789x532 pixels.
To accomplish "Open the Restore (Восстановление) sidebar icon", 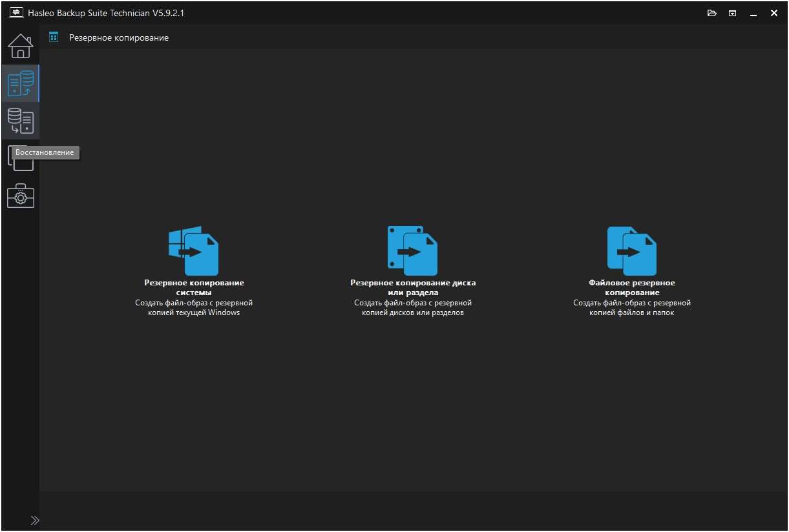I will click(x=20, y=121).
